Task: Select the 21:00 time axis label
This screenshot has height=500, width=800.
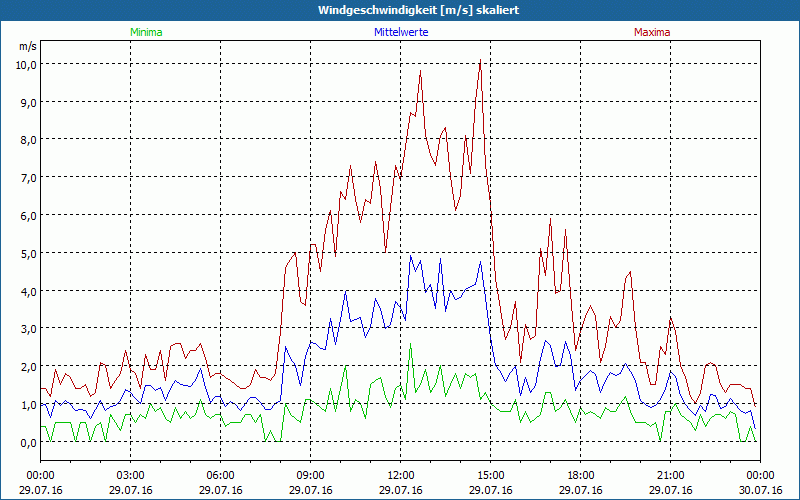Action: [x=671, y=475]
